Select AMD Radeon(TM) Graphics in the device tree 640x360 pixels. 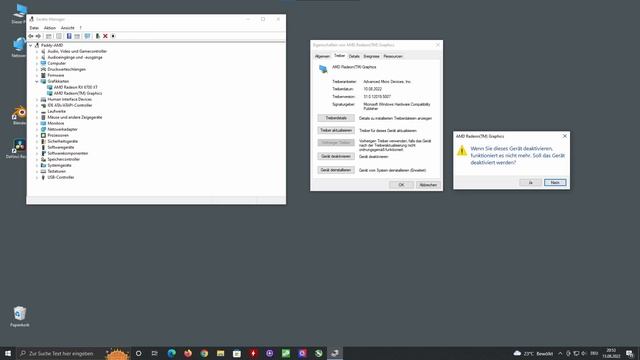(78, 93)
